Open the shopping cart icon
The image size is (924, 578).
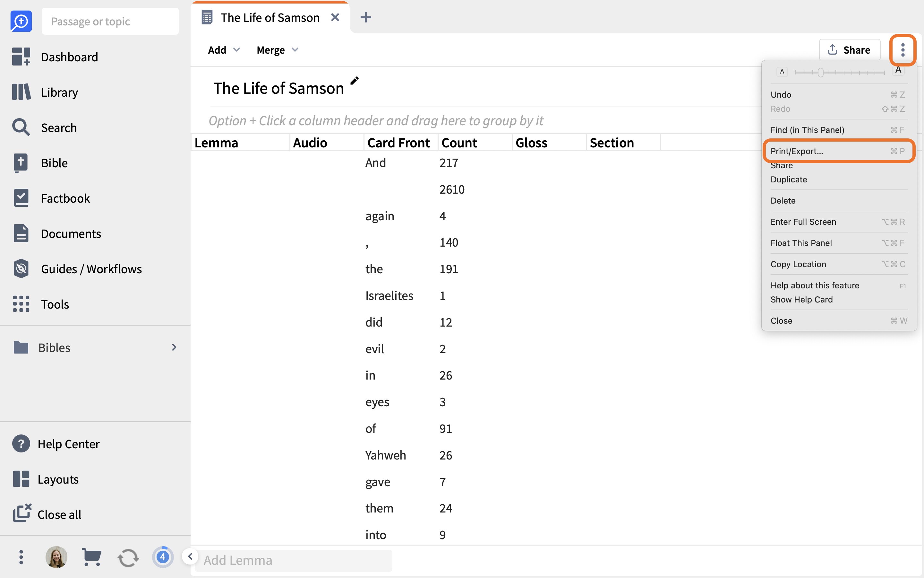coord(92,557)
